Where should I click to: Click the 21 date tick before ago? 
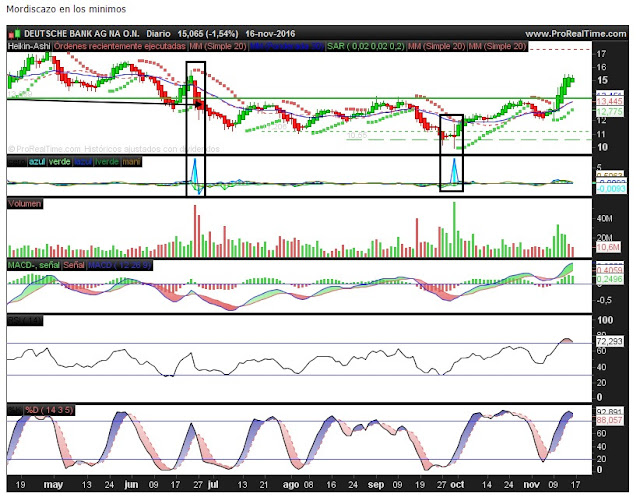[264, 485]
